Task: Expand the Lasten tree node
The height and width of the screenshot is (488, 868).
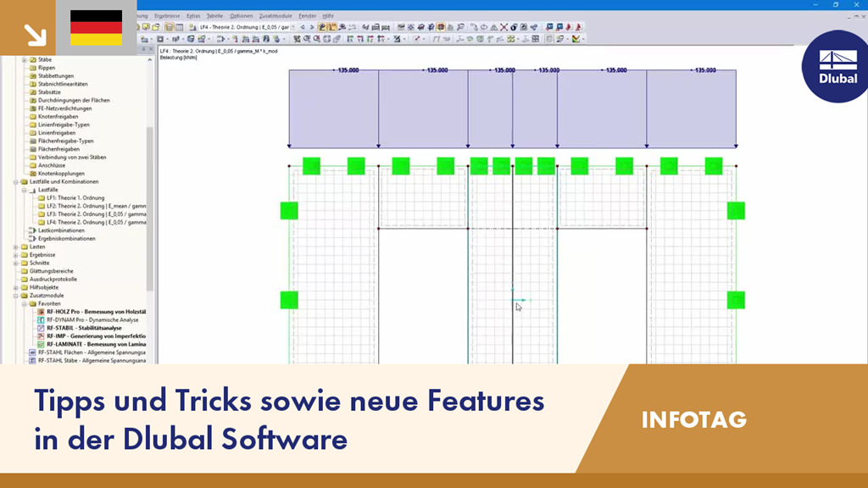Action: click(16, 247)
